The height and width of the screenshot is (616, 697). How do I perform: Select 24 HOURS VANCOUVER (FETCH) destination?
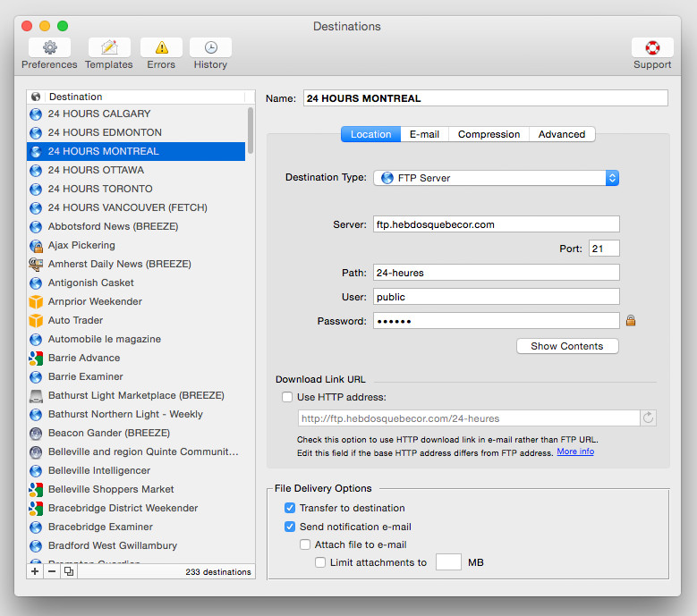[136, 207]
